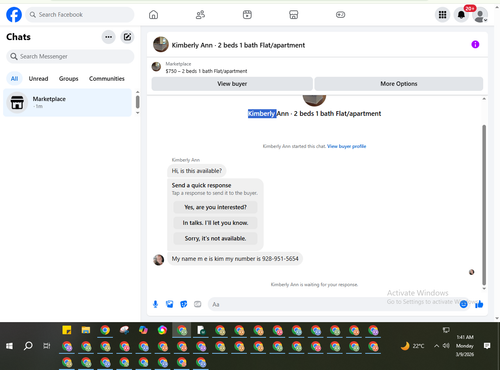500x370 pixels.
Task: Open the Marketplace icon in top navigation
Action: (294, 15)
